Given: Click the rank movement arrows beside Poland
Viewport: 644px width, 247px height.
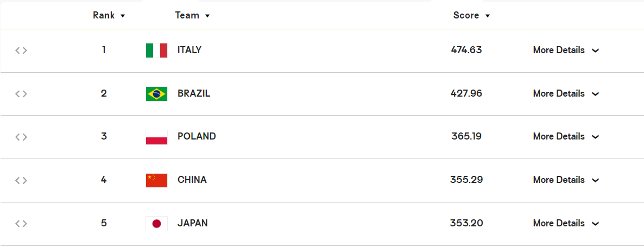Looking at the screenshot, I should [x=21, y=137].
